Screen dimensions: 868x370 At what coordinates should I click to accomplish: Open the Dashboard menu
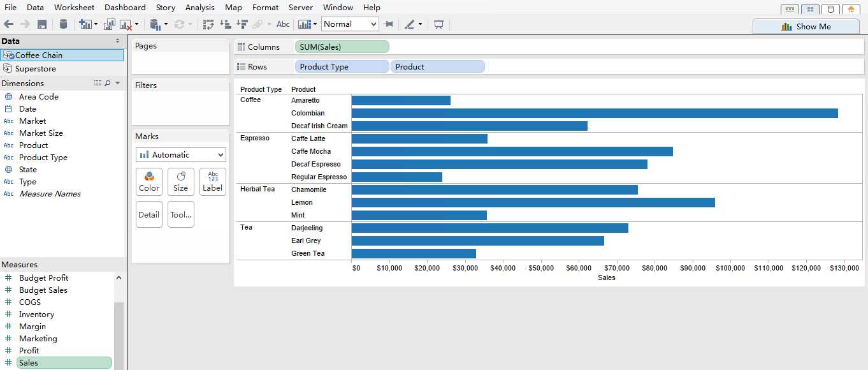(x=125, y=8)
